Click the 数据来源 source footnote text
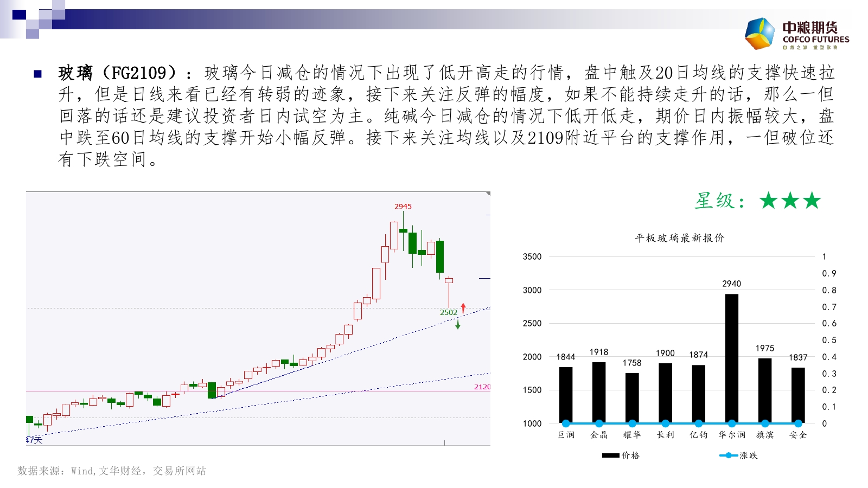The height and width of the screenshot is (488, 868). pyautogui.click(x=112, y=471)
